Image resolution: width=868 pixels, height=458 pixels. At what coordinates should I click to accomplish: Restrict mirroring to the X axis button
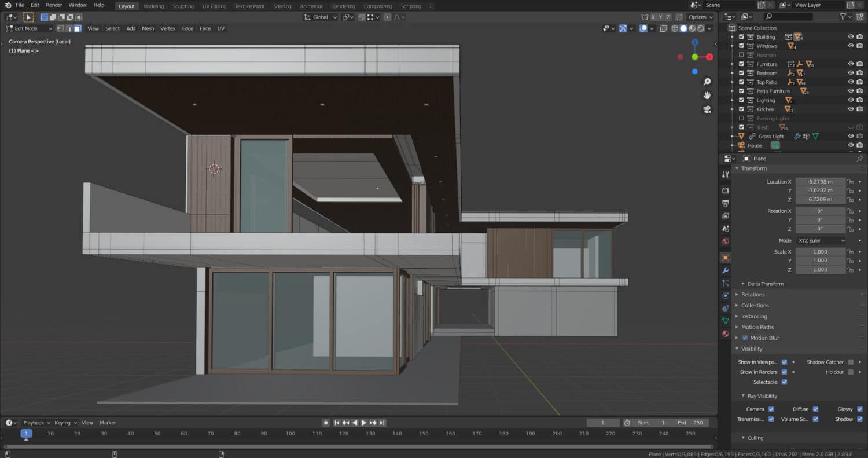point(653,17)
